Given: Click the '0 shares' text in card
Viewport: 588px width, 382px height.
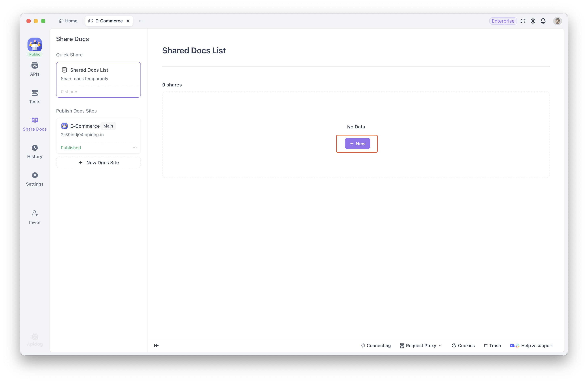Looking at the screenshot, I should point(69,92).
